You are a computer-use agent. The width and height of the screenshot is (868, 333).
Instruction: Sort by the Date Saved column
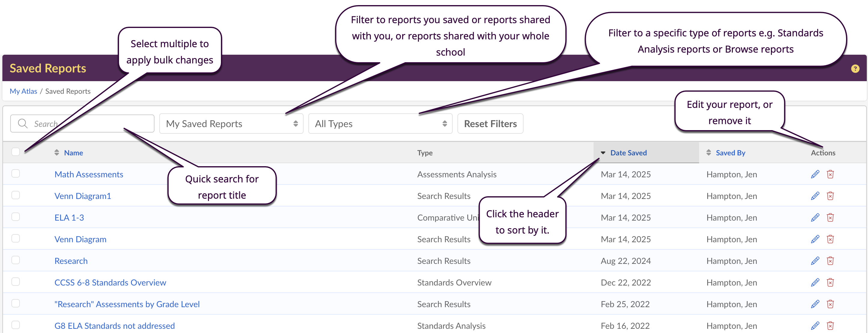628,153
